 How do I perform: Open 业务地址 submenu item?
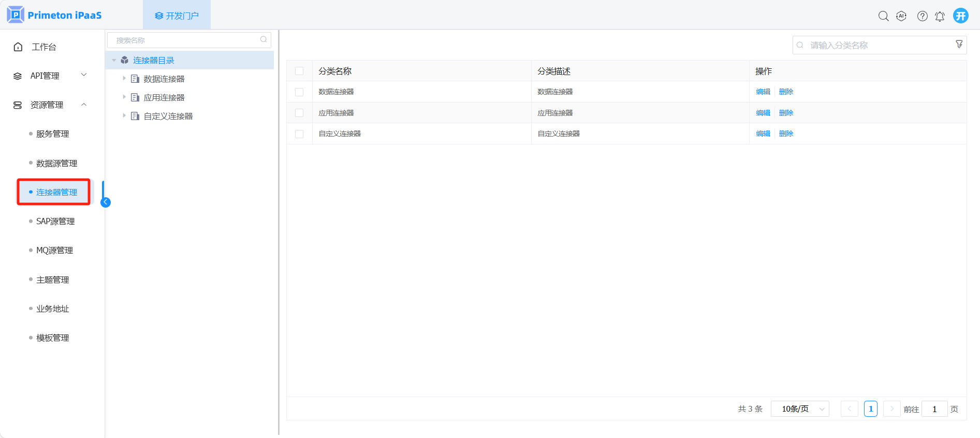coord(52,309)
